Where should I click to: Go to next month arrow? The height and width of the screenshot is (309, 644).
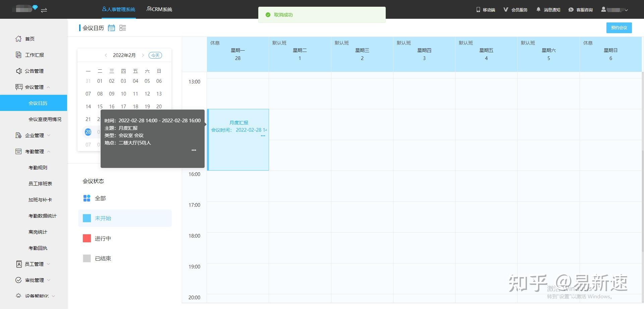pos(143,55)
